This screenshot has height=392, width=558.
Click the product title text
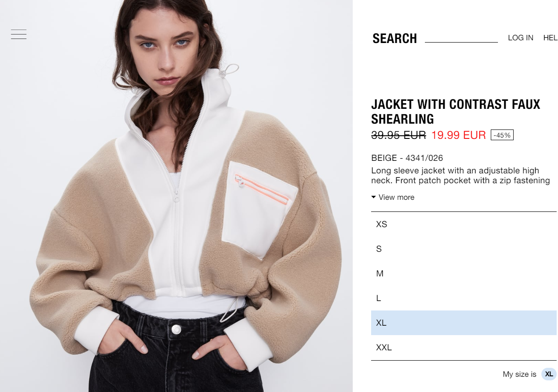point(456,112)
